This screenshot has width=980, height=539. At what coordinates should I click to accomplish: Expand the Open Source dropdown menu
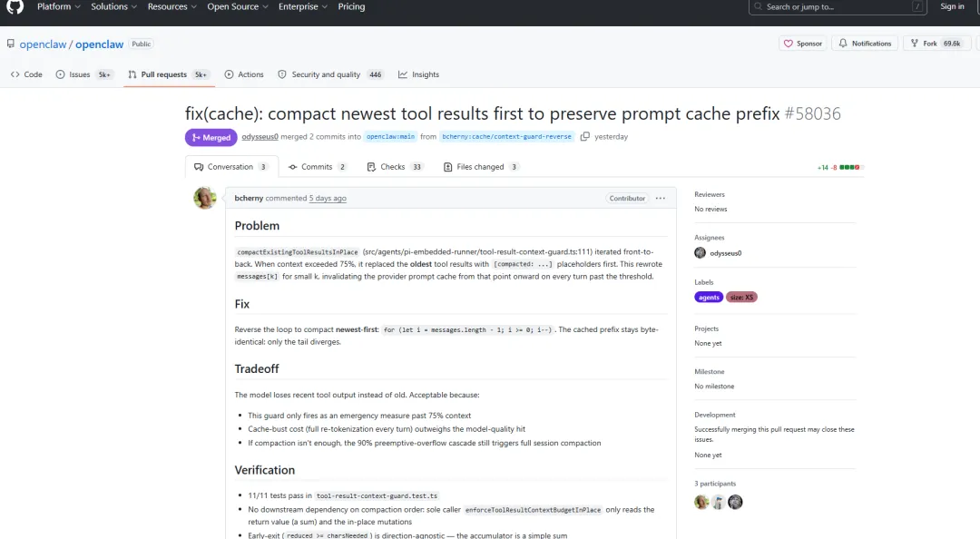coord(238,7)
